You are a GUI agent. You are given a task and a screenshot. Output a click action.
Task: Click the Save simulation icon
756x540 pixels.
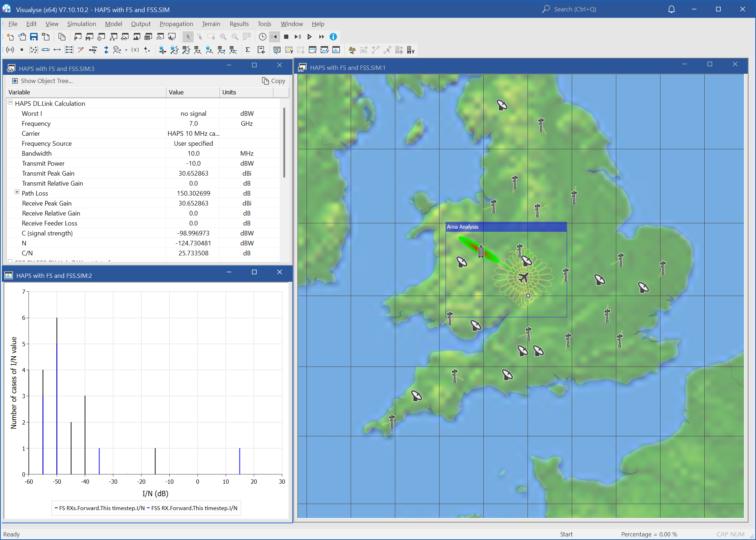(34, 37)
